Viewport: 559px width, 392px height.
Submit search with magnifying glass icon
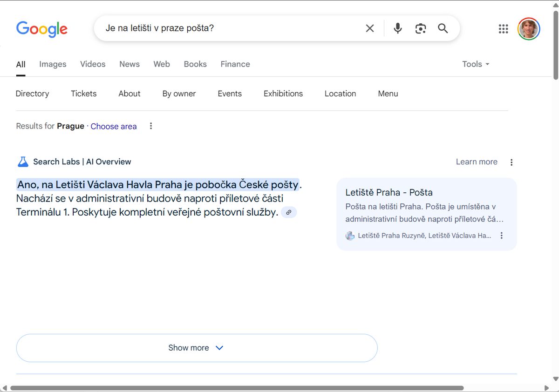443,28
